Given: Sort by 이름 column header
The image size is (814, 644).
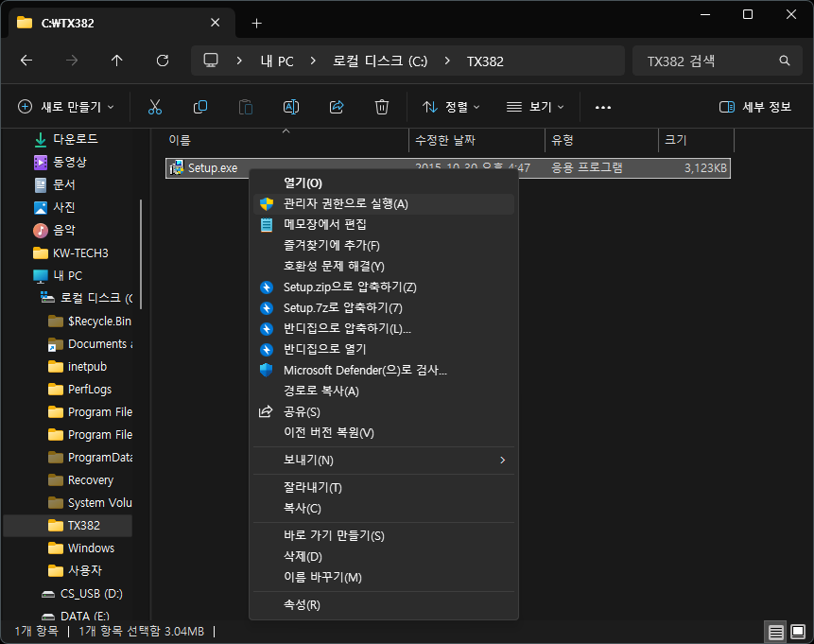Looking at the screenshot, I should pyautogui.click(x=286, y=140).
